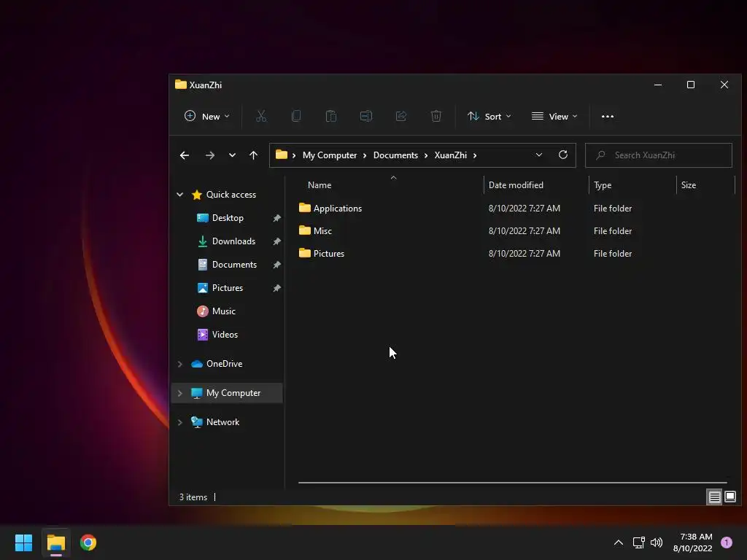Go back with the left arrow

click(x=185, y=155)
